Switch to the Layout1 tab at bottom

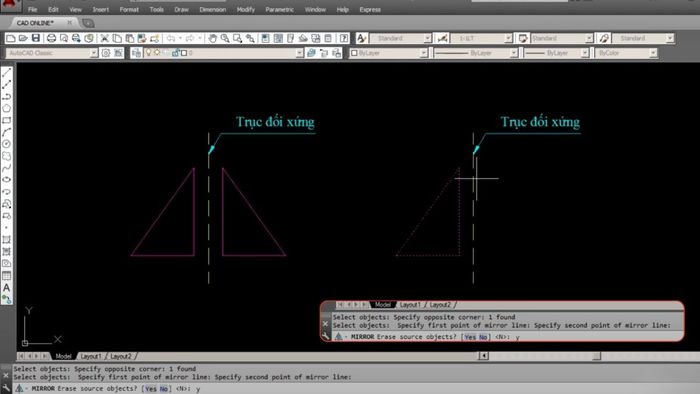coord(91,356)
